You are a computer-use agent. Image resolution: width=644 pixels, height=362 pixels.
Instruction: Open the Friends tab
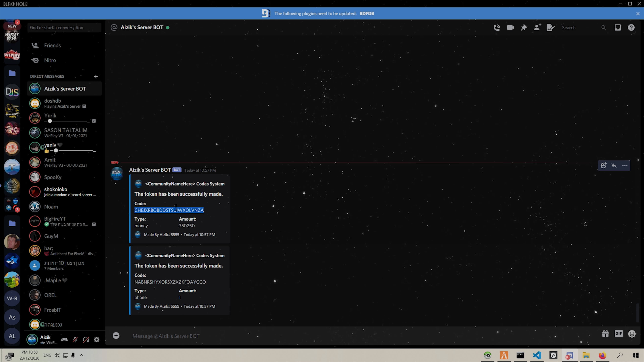click(x=52, y=45)
